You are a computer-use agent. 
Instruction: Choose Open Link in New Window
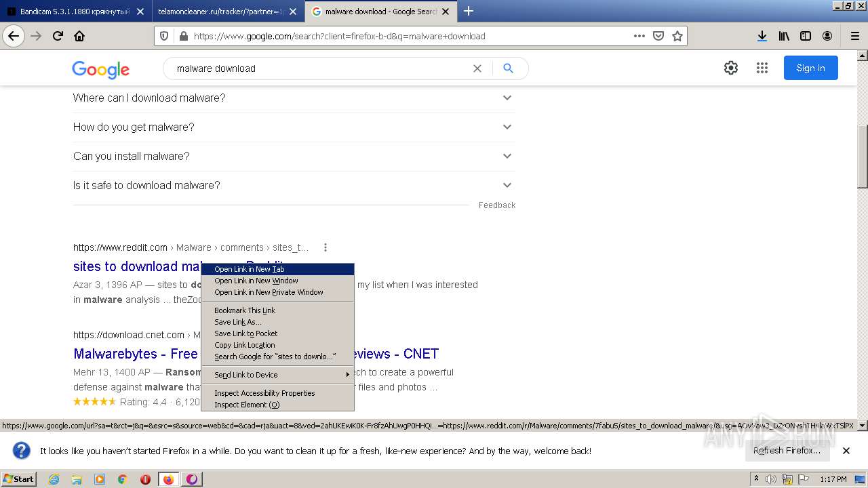coord(277,281)
